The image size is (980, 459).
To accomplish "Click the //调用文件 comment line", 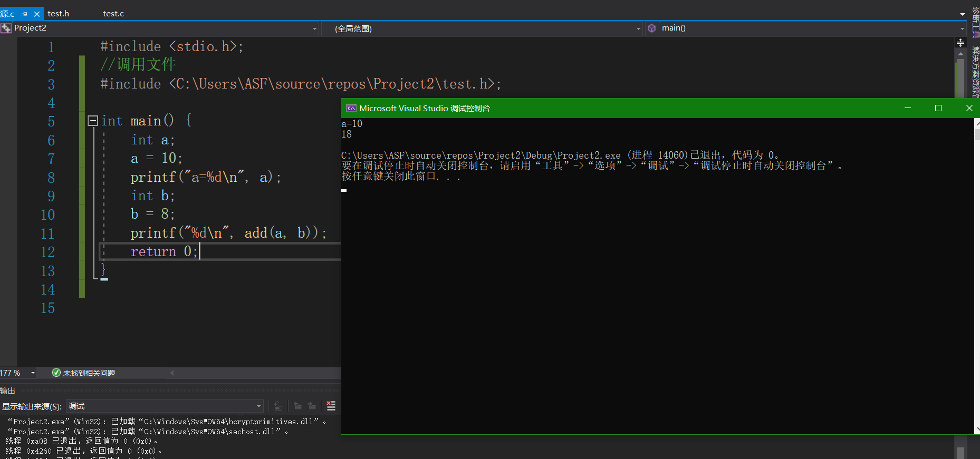I will click(138, 65).
